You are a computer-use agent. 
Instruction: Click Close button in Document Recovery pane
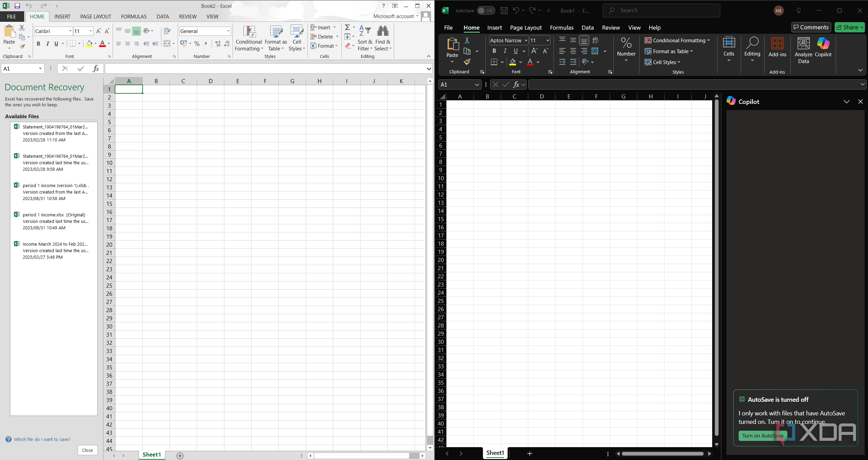tap(87, 450)
